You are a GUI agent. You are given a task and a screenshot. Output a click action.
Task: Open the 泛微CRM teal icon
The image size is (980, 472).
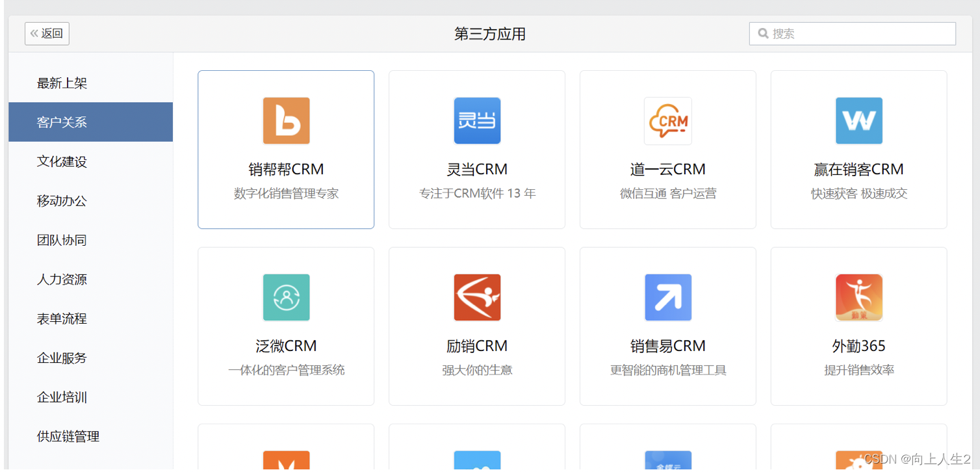286,298
